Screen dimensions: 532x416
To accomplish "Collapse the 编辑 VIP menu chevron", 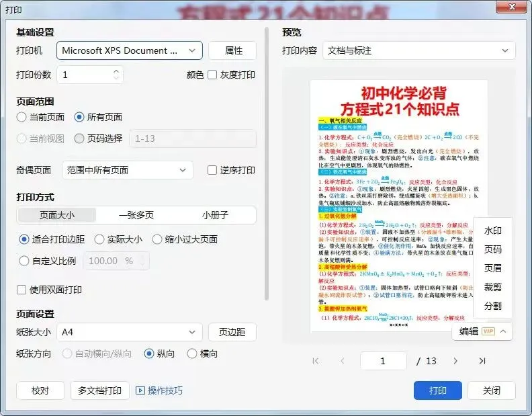I will point(504,331).
